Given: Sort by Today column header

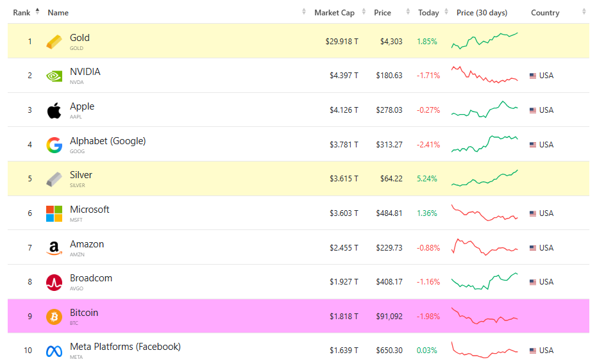Looking at the screenshot, I should tap(428, 13).
